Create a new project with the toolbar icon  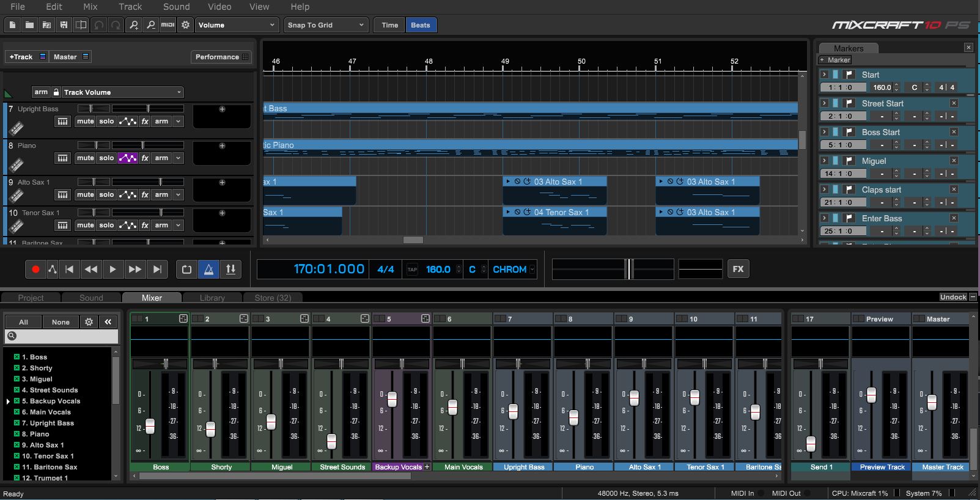12,25
